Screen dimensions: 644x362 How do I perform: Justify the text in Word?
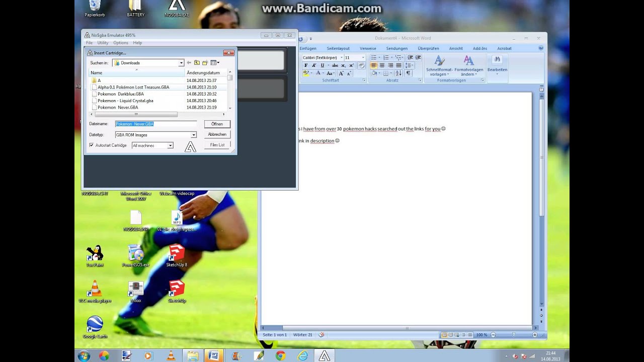[398, 65]
